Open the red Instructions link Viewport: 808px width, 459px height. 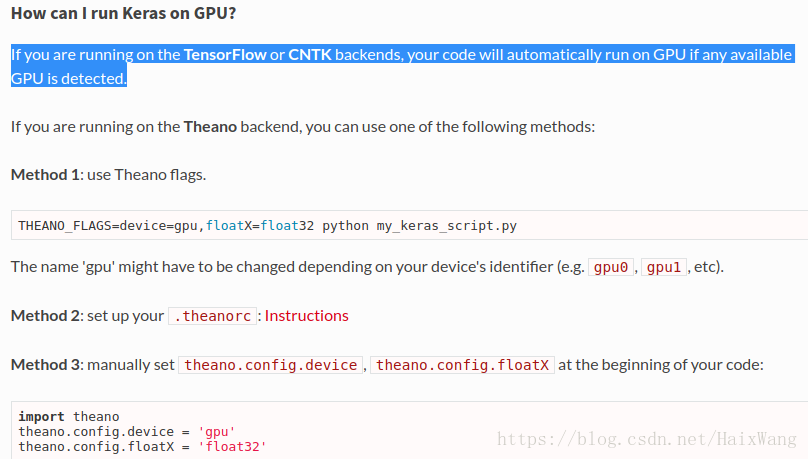(307, 315)
